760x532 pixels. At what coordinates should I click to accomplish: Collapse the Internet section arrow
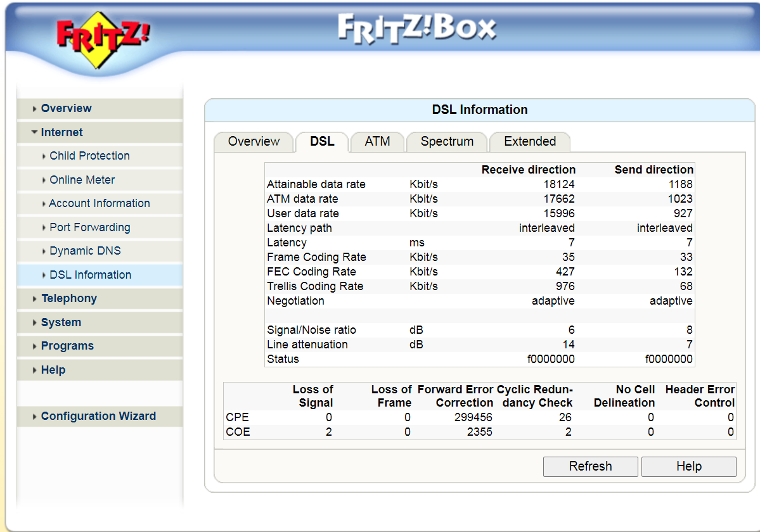click(x=34, y=132)
